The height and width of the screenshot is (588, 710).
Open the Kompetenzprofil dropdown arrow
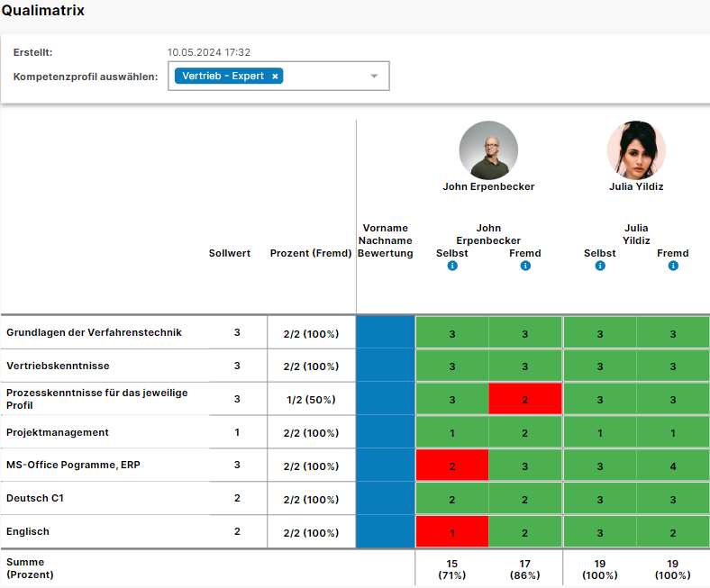pyautogui.click(x=375, y=77)
